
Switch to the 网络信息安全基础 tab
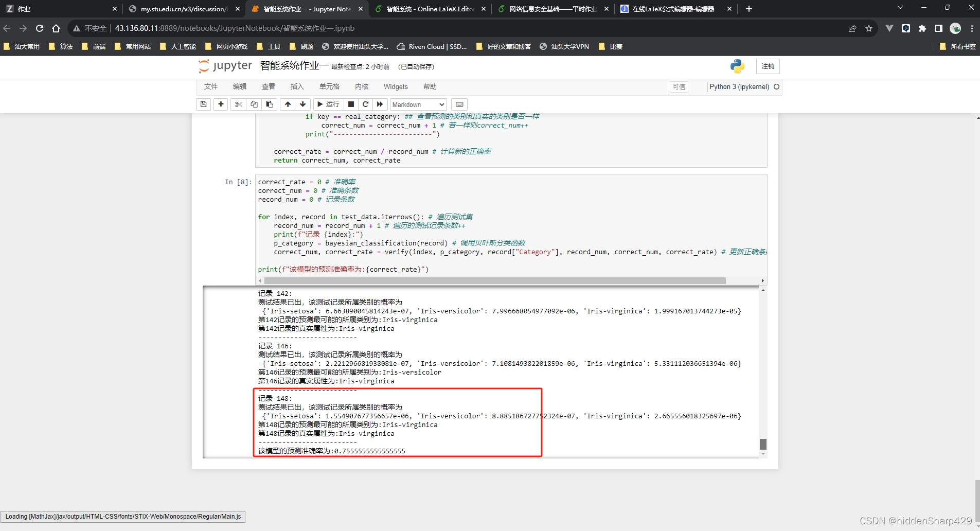[553, 9]
